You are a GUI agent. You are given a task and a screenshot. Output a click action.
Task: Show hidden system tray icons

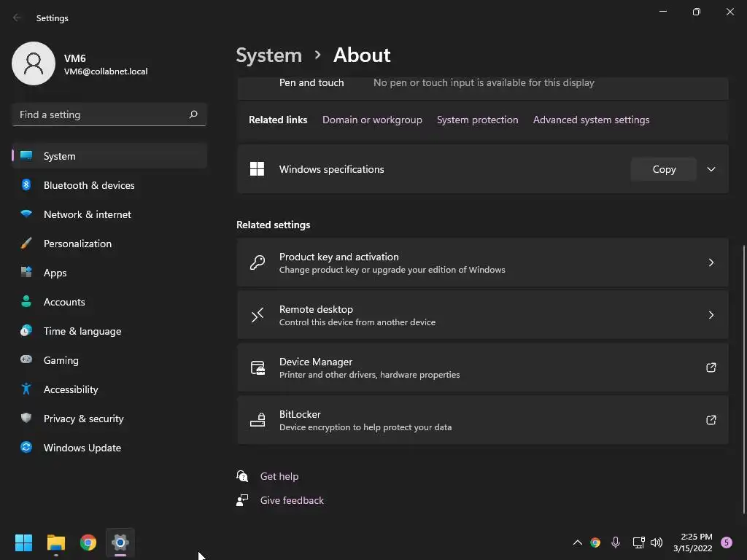coord(577,542)
